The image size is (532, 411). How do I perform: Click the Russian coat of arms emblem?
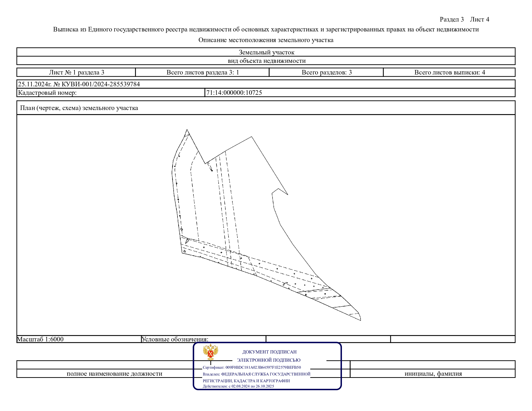(x=210, y=352)
